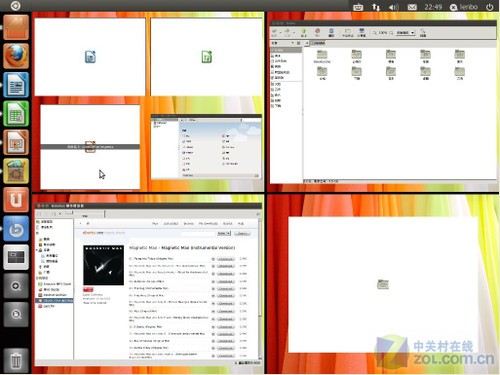Open the view mode dropdown in file manager
500x375 pixels.
[x=405, y=33]
